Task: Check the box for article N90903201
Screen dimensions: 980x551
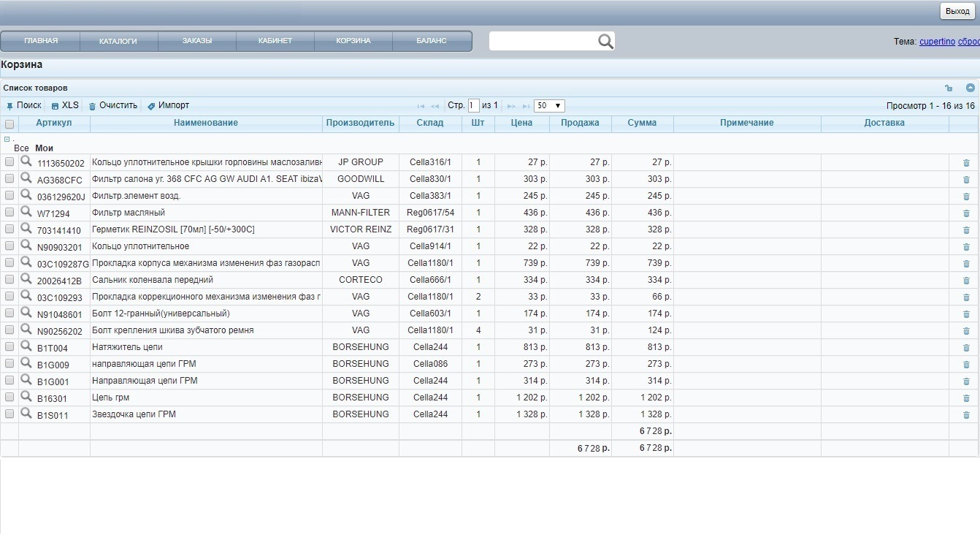Action: [x=9, y=246]
